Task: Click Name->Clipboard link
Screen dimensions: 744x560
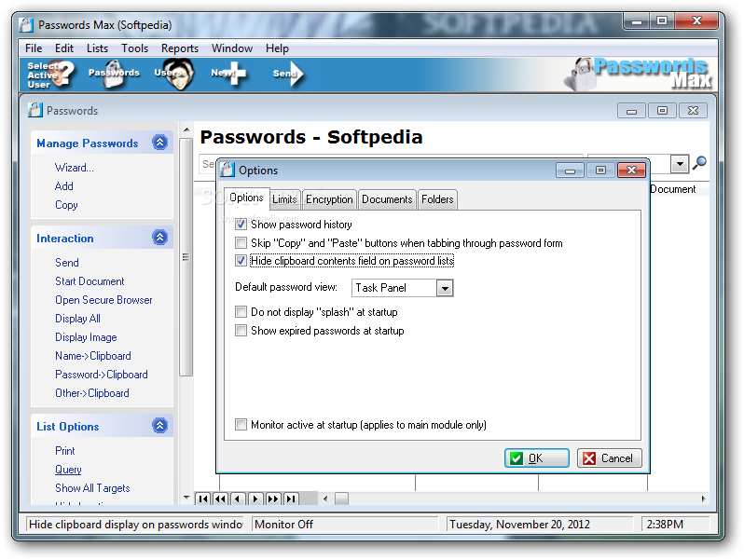Action: (x=93, y=356)
